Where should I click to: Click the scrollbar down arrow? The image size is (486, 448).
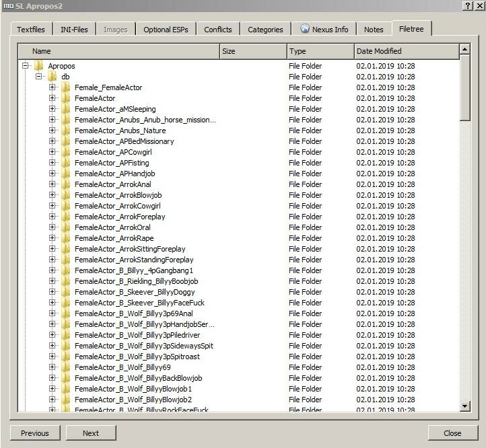pos(464,406)
